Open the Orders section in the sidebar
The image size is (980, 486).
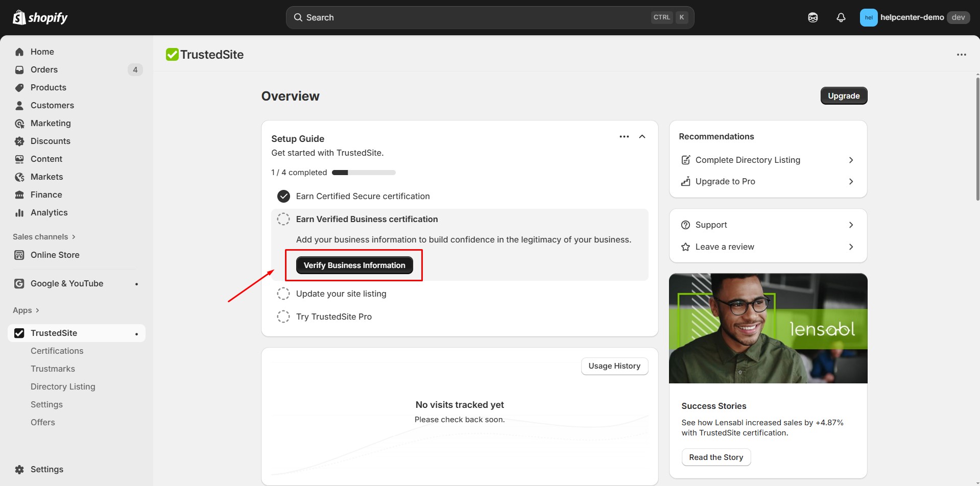click(x=44, y=69)
